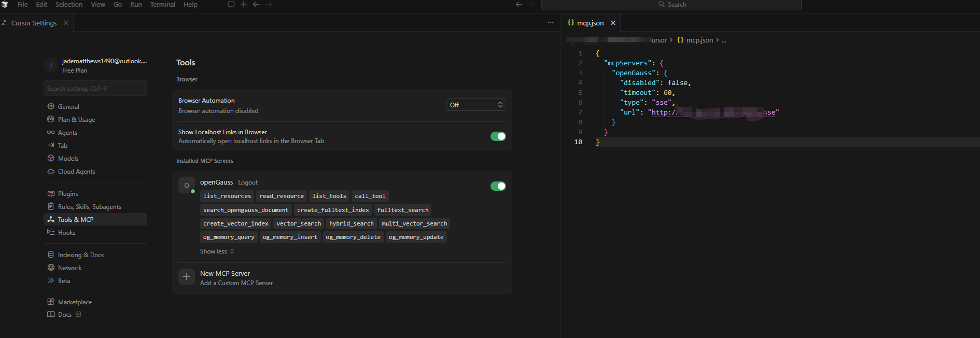This screenshot has height=338, width=980.
Task: Click the navigate back arrow near search
Action: point(519,4)
